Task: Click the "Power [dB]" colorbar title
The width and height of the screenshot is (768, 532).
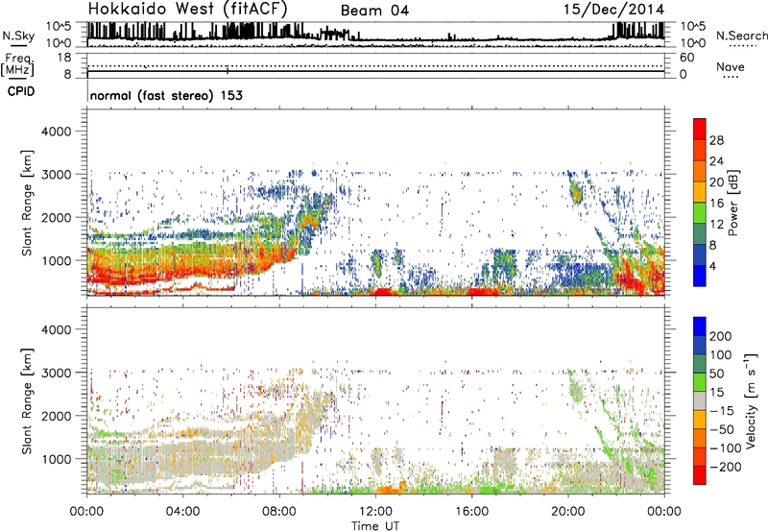Action: [x=733, y=203]
